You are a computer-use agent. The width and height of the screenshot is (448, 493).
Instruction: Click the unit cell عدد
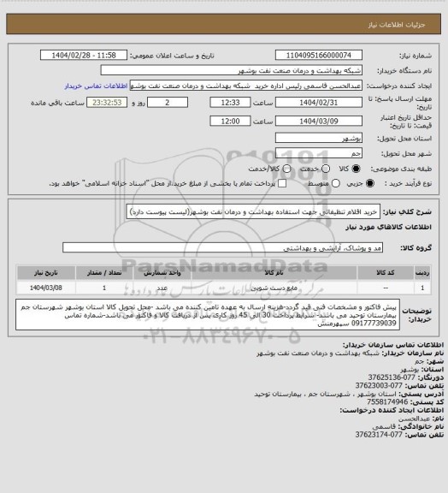point(162,288)
